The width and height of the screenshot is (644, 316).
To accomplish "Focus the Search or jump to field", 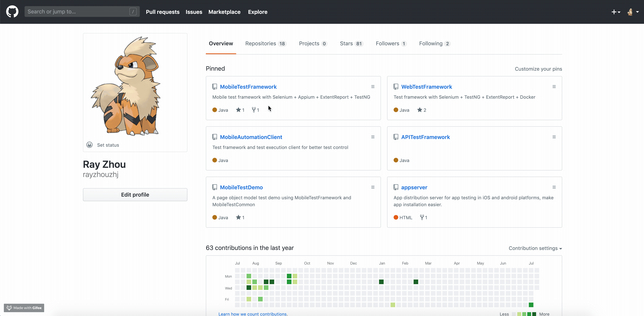I will (x=82, y=12).
